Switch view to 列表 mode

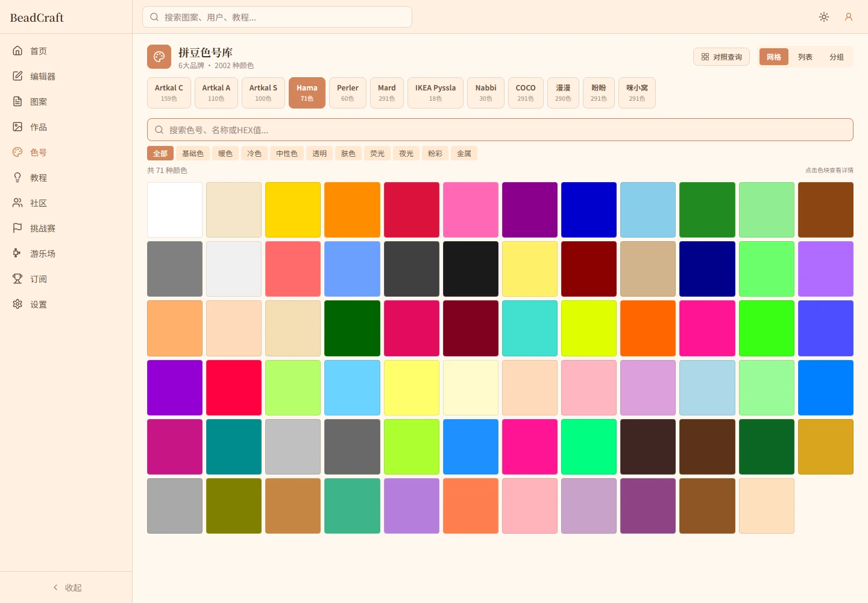805,57
